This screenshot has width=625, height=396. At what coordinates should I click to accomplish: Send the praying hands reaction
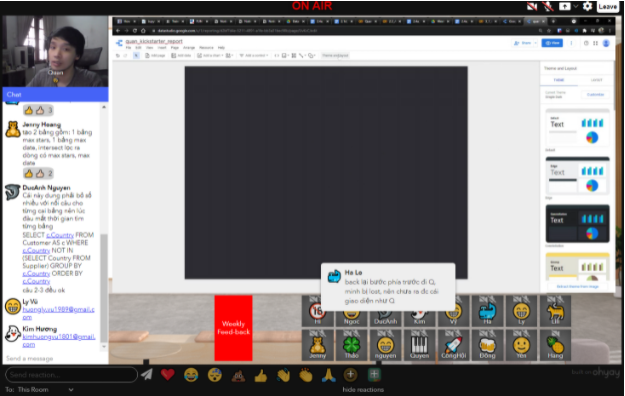(329, 375)
